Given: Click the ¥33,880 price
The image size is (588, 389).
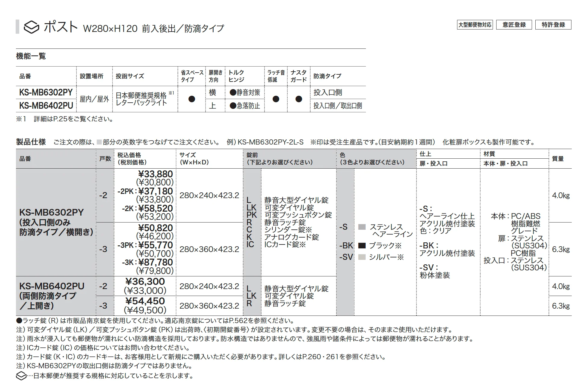Looking at the screenshot, I should 155,174.
